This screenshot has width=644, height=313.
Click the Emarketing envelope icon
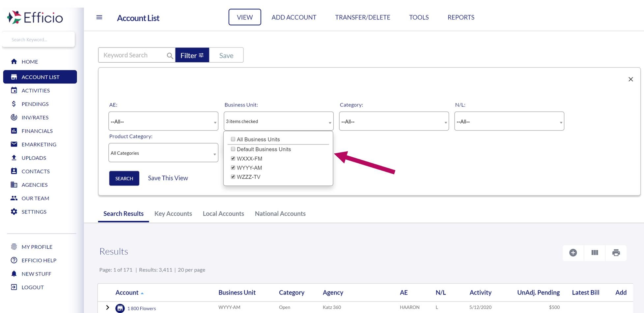[x=14, y=144]
